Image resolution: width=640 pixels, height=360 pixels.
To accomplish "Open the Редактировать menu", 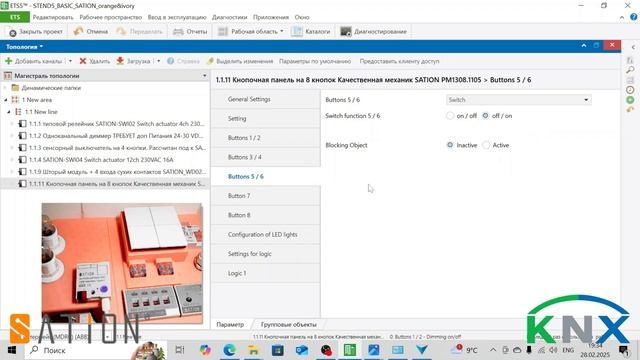I will [x=53, y=17].
